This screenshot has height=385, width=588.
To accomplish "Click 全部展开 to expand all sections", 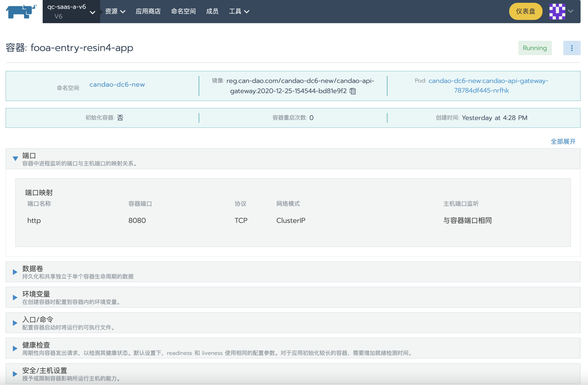I will (x=563, y=141).
